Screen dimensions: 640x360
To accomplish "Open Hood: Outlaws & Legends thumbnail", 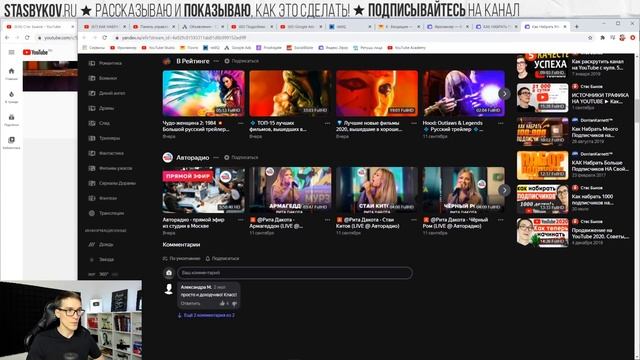I will coord(464,93).
